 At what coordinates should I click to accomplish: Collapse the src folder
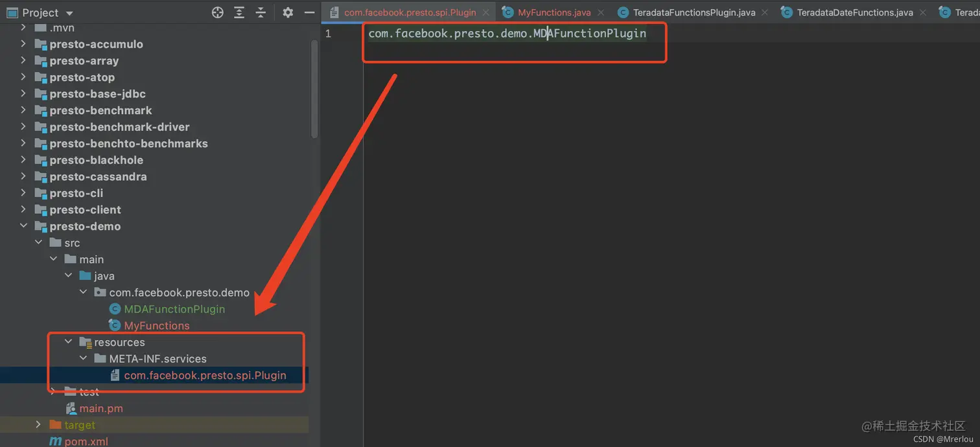click(x=38, y=242)
